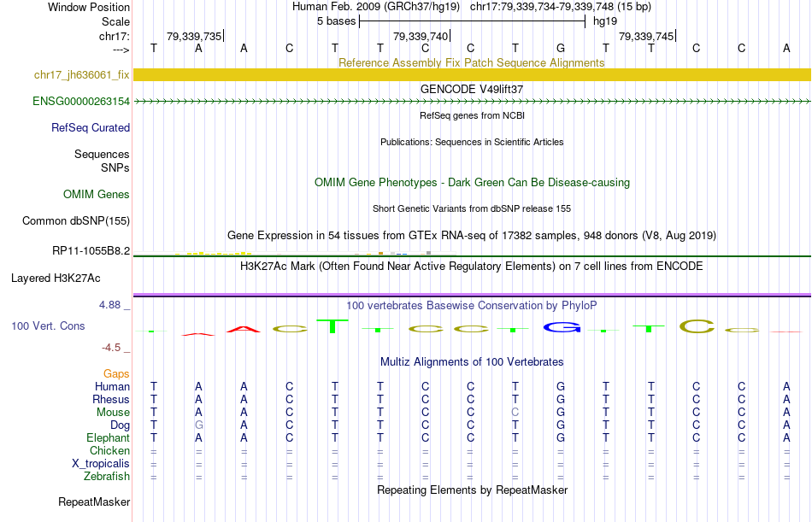812x522 pixels.
Task: Click the OMIM Gene Phenotypes track title
Action: point(472,182)
